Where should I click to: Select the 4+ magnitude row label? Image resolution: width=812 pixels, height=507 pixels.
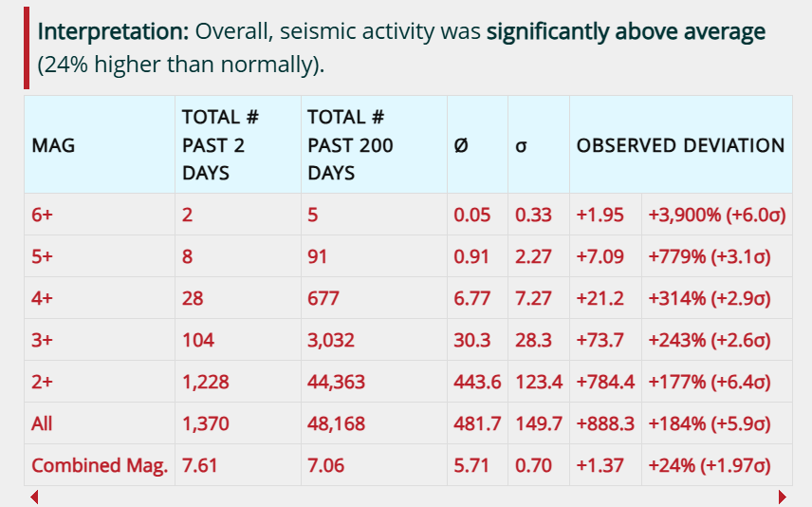[x=43, y=298]
